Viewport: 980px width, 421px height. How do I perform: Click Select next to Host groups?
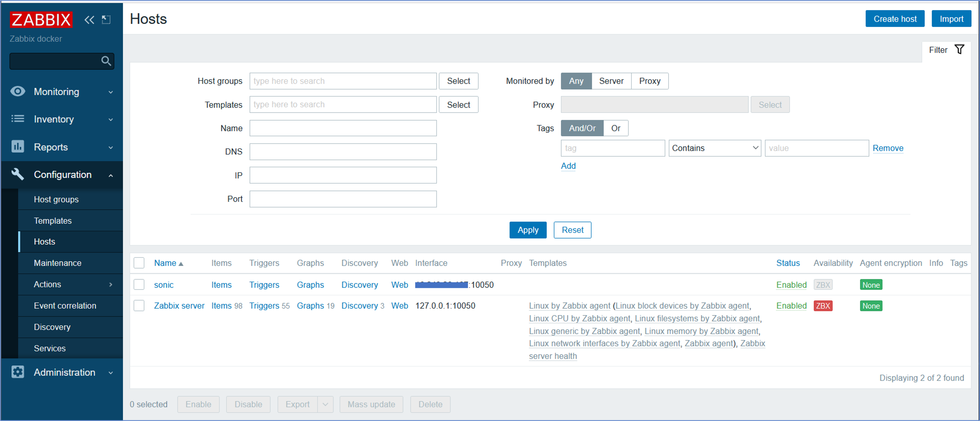click(x=459, y=81)
